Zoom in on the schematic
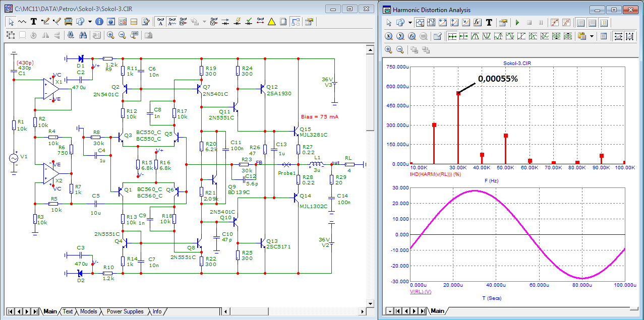Viewport: 644px width, 320px height. [x=110, y=35]
